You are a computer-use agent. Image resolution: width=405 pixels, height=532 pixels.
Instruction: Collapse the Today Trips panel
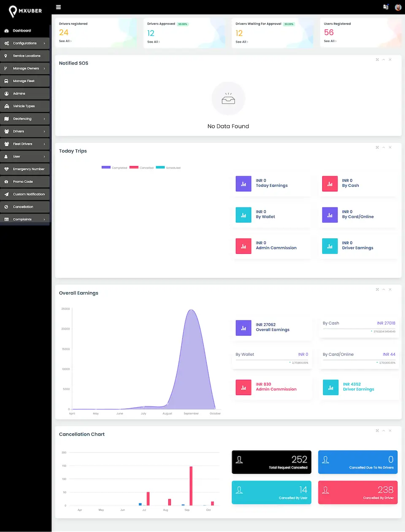[383, 148]
